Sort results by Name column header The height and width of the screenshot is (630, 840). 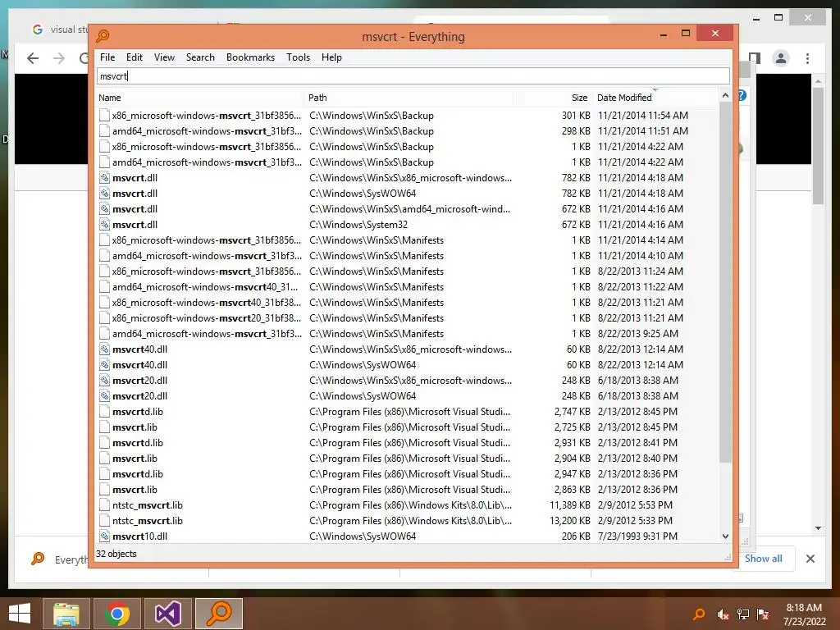200,98
